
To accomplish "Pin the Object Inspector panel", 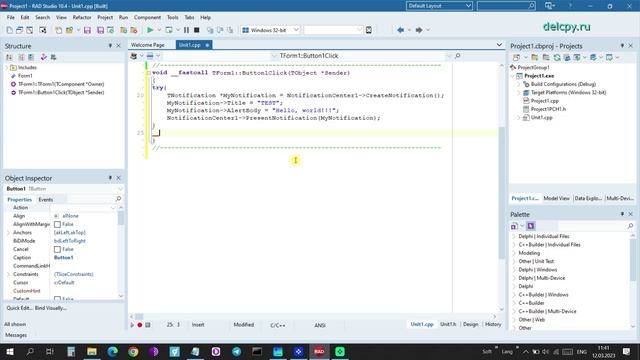I will [x=110, y=178].
